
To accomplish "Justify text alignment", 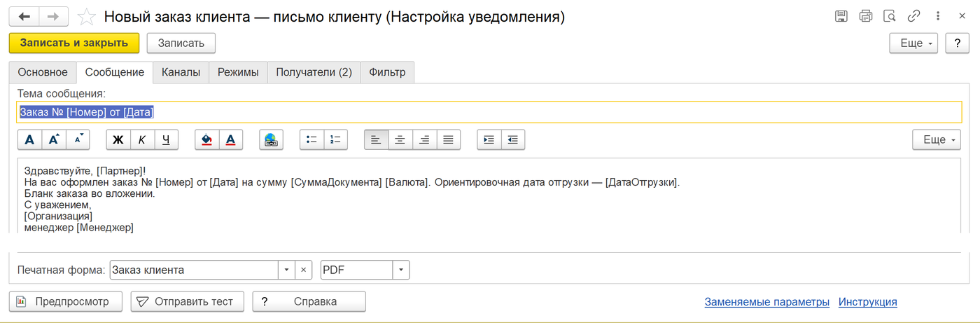I will click(x=448, y=139).
